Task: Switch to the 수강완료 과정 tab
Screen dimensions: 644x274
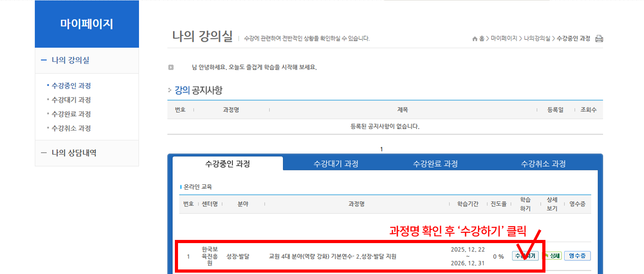Action: point(435,164)
